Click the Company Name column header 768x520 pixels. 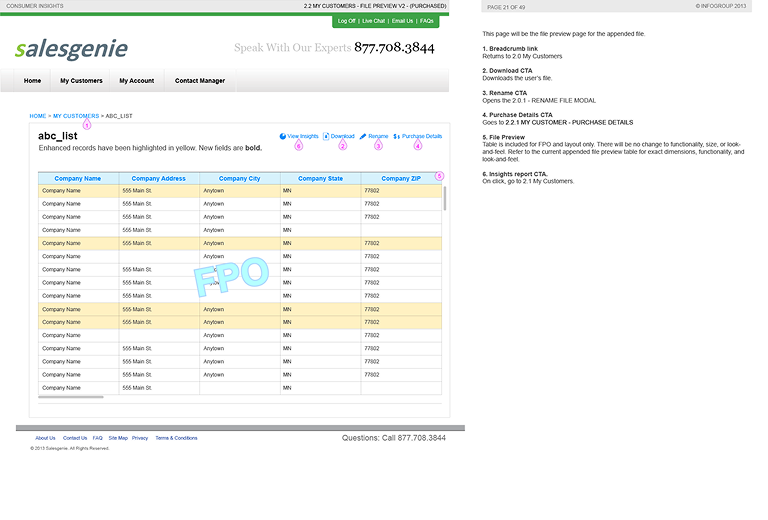click(78, 179)
